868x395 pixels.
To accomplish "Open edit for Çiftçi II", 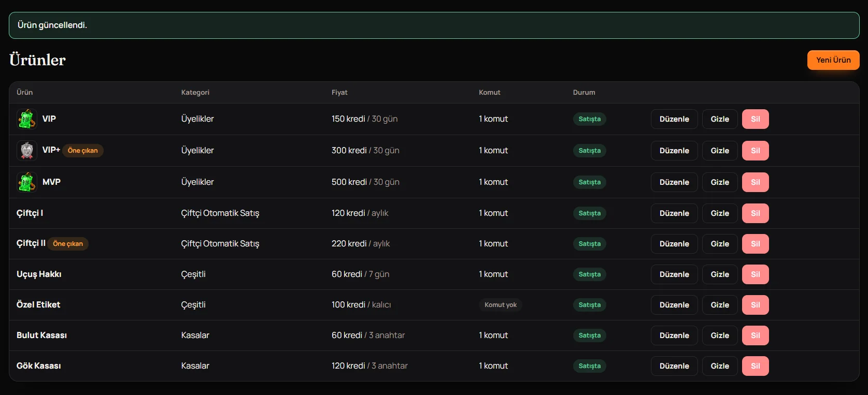I will [x=674, y=244].
